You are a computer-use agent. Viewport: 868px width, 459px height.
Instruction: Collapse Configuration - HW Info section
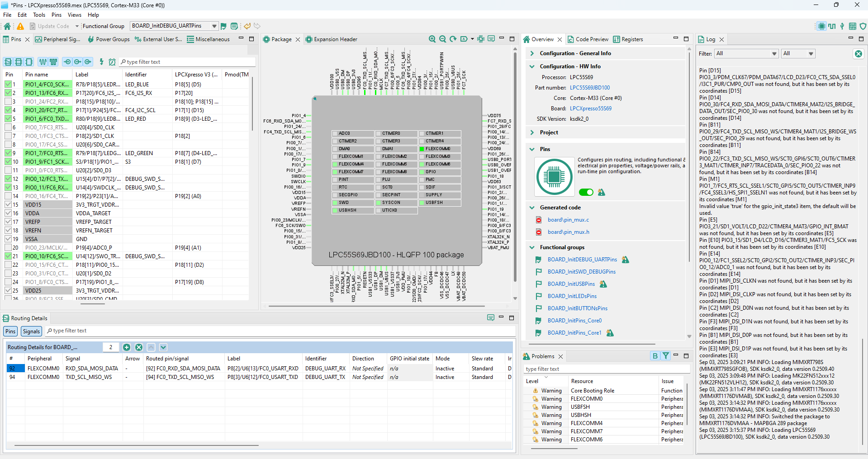pyautogui.click(x=532, y=66)
